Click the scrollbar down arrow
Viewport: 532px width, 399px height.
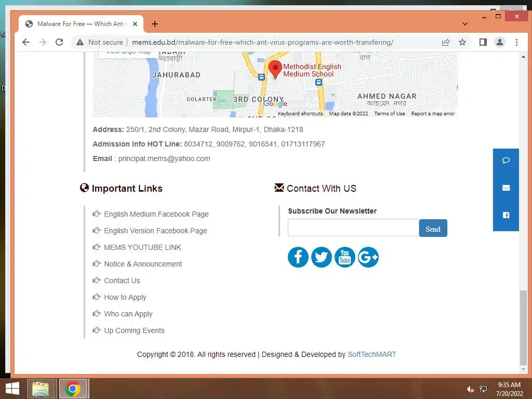click(523, 369)
